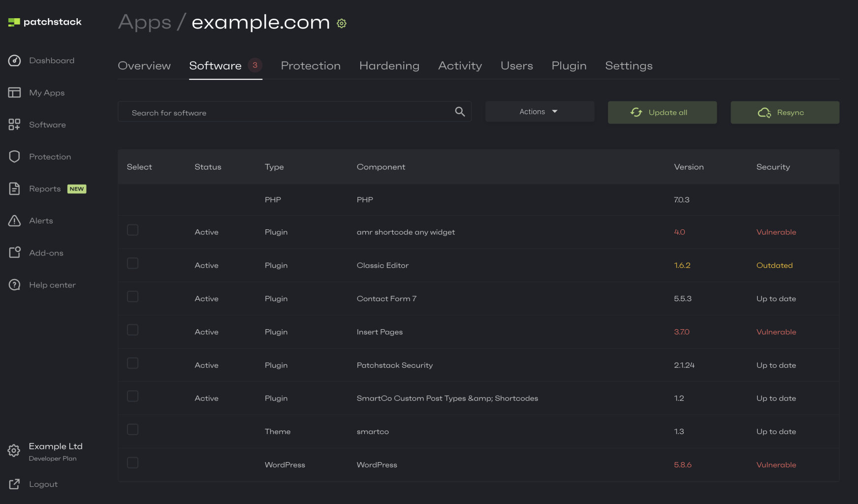
Task: Click the Software grid-plus sidebar icon
Action: (x=14, y=125)
